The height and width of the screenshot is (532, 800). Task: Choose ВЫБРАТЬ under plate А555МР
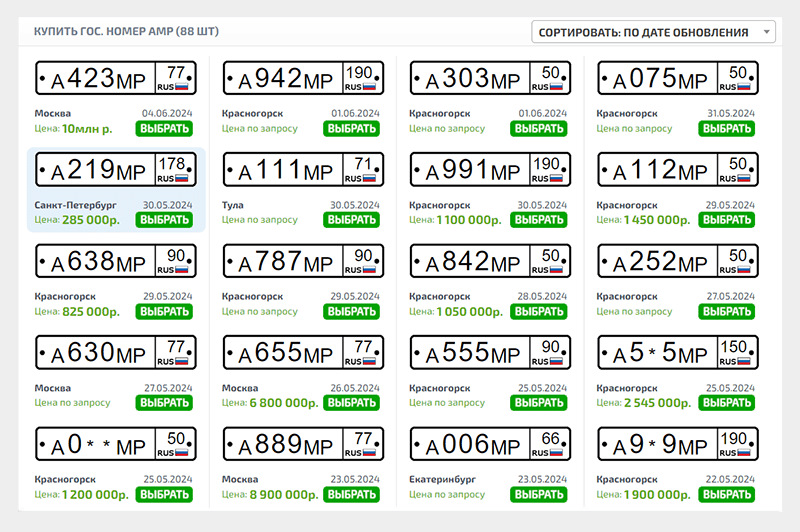(538, 403)
